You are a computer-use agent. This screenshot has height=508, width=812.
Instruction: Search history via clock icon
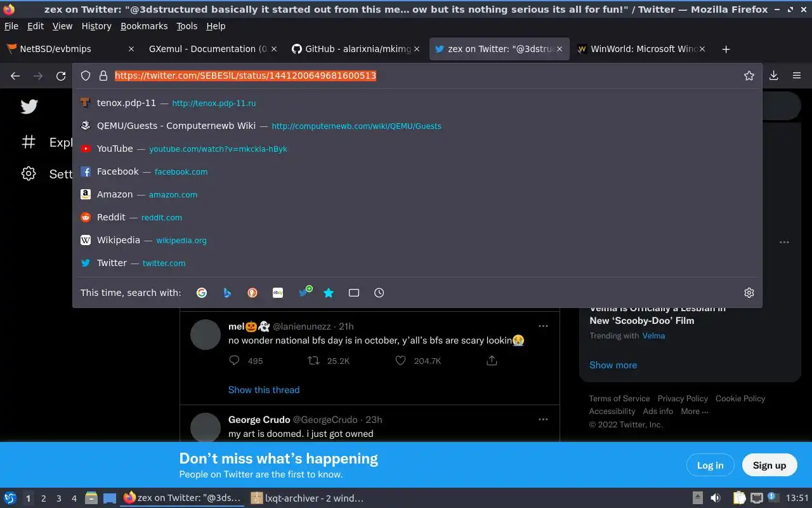pyautogui.click(x=379, y=293)
